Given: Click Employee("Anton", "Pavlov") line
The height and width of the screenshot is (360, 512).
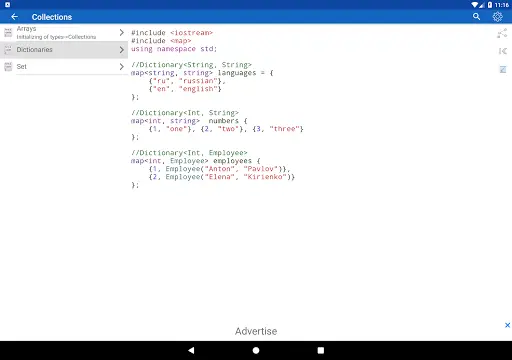Looking at the screenshot, I should pyautogui.click(x=219, y=169).
